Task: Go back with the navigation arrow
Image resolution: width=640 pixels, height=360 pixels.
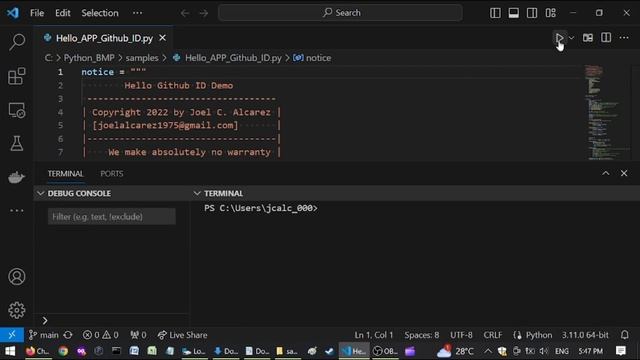Action: tap(185, 13)
